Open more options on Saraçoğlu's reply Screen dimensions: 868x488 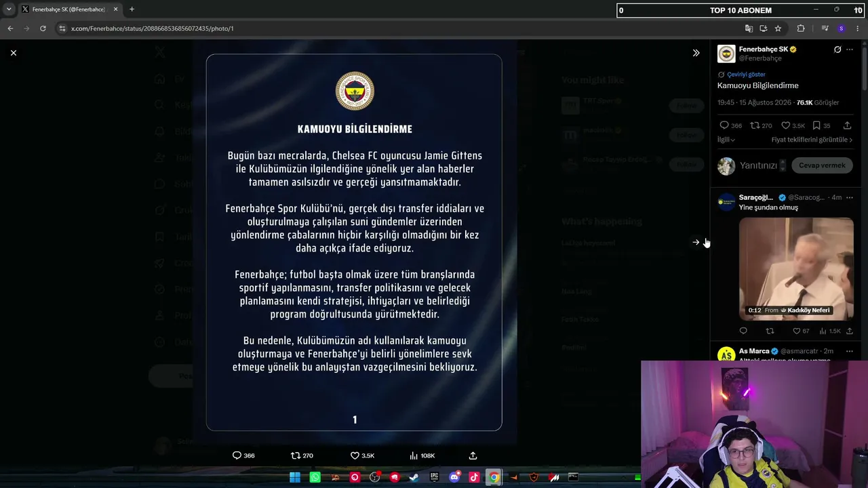[x=850, y=197]
